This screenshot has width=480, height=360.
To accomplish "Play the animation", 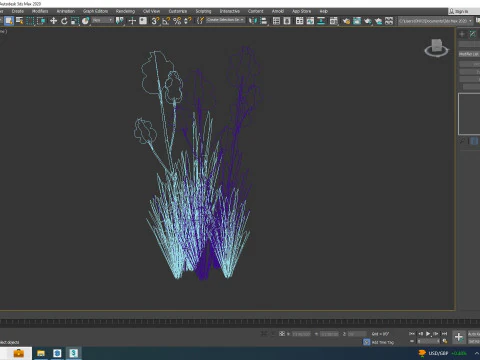I will click(x=428, y=334).
